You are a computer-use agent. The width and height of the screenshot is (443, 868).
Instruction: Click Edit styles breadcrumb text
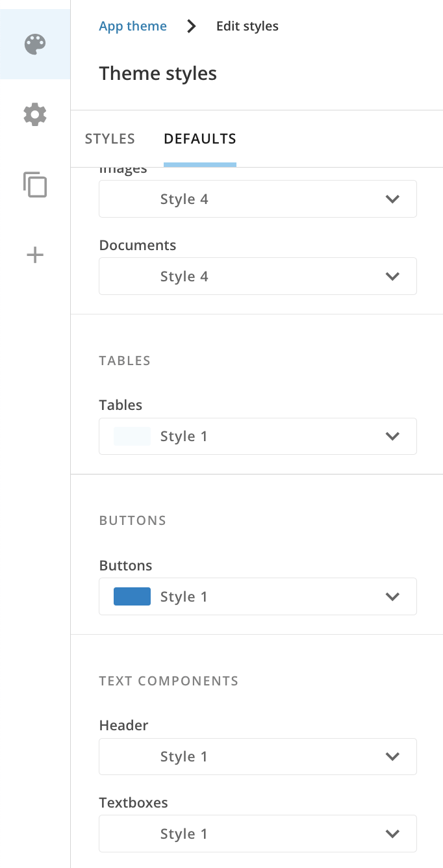(247, 27)
